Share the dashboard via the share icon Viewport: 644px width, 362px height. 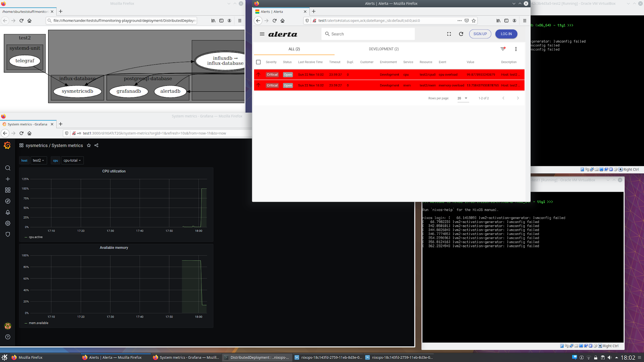tap(96, 145)
